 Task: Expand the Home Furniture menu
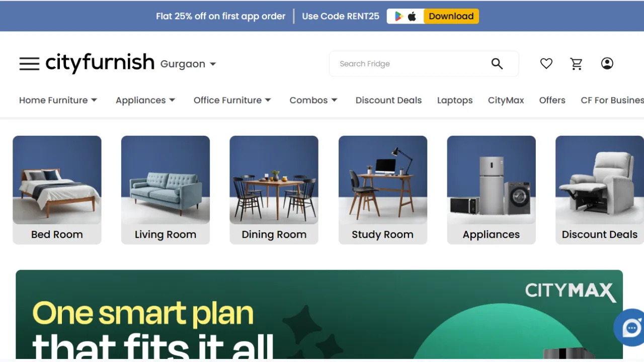(x=58, y=100)
